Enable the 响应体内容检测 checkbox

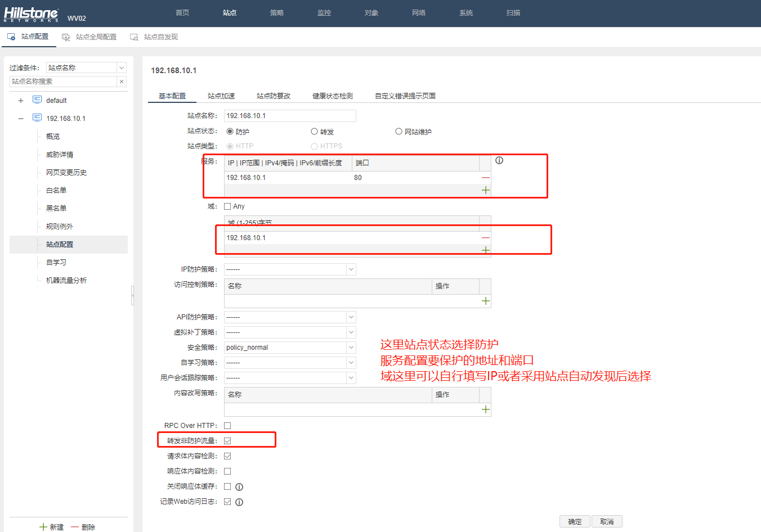pos(227,471)
